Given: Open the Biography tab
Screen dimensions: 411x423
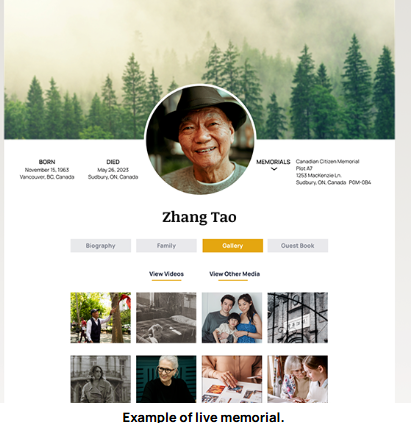Looking at the screenshot, I should tap(100, 246).
